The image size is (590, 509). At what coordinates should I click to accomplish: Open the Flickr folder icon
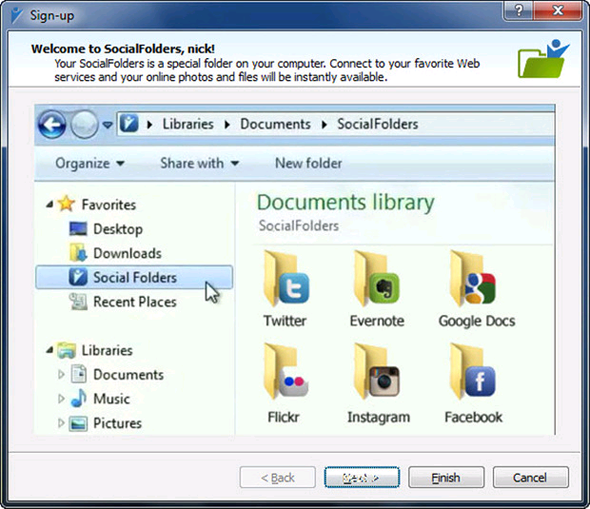pyautogui.click(x=287, y=371)
